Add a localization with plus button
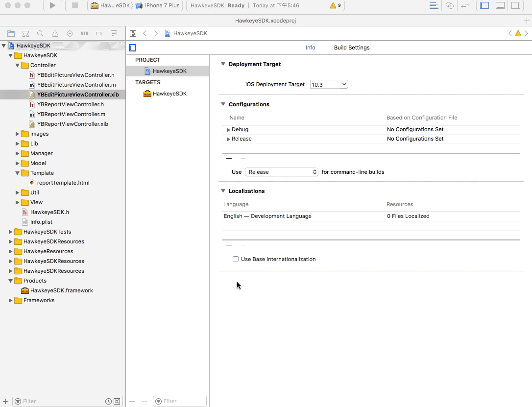 tap(229, 245)
